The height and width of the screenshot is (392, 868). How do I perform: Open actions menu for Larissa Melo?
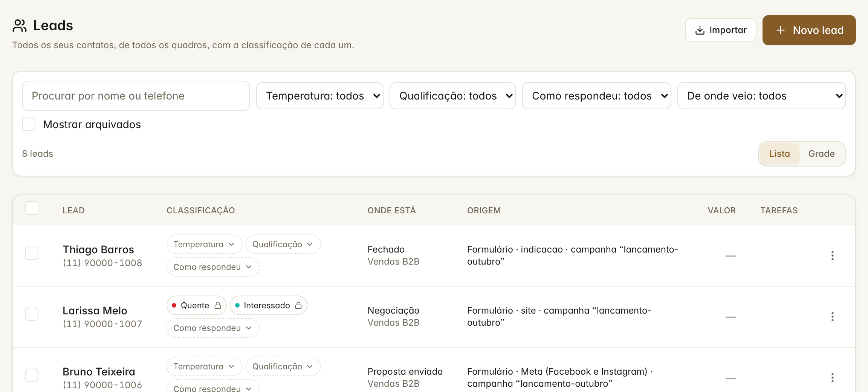point(833,317)
